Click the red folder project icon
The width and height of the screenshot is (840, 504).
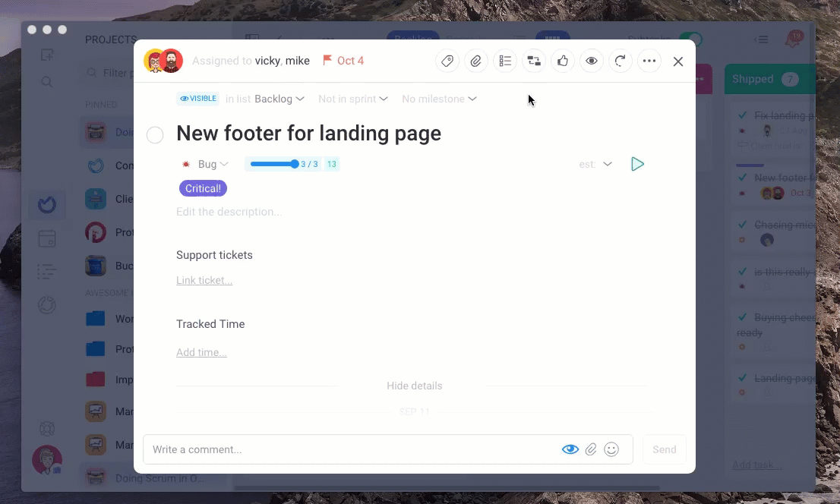pos(96,380)
